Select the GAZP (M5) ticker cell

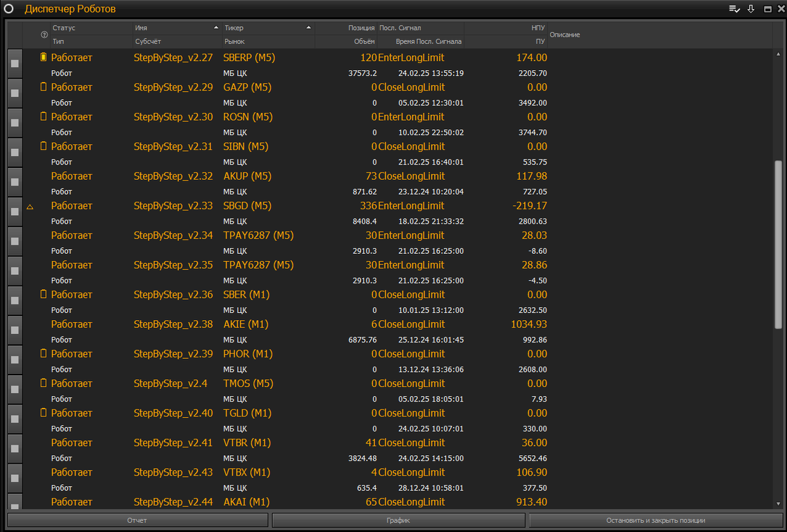(247, 87)
